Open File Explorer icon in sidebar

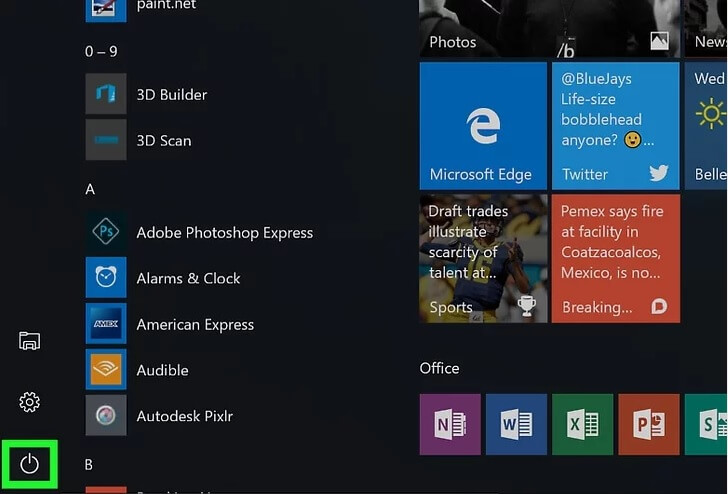coord(29,341)
